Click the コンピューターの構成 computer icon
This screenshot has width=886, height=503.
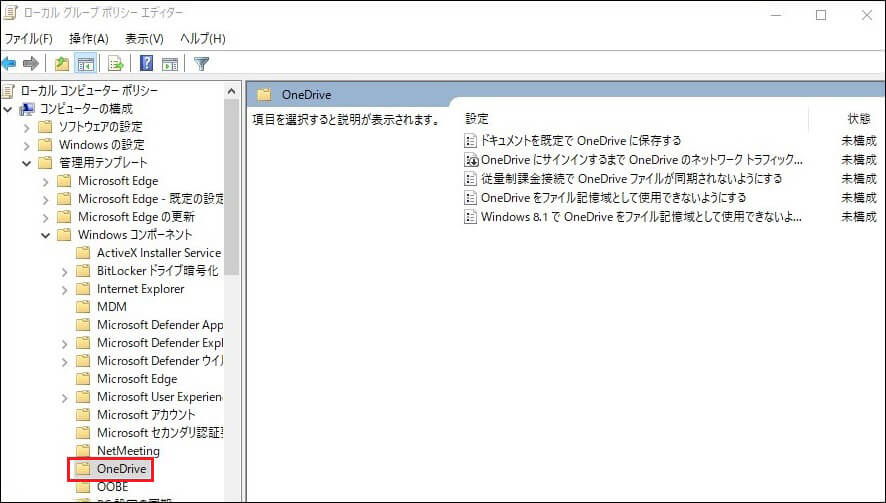point(27,109)
